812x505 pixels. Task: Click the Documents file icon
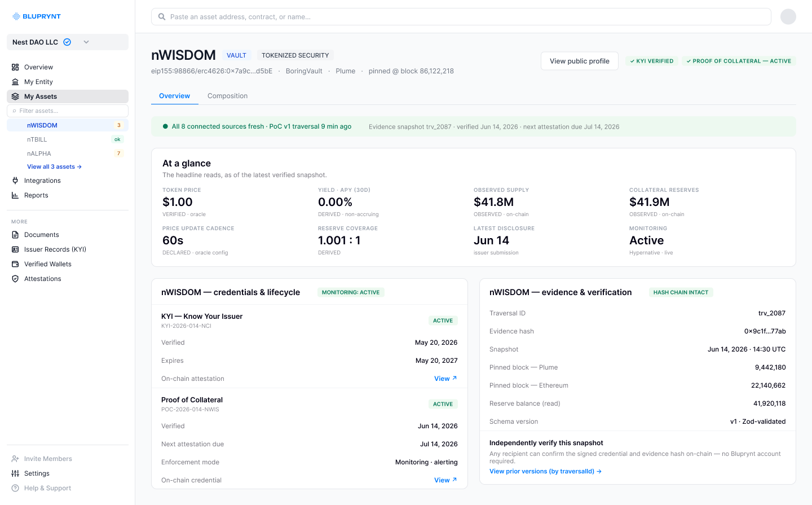15,235
